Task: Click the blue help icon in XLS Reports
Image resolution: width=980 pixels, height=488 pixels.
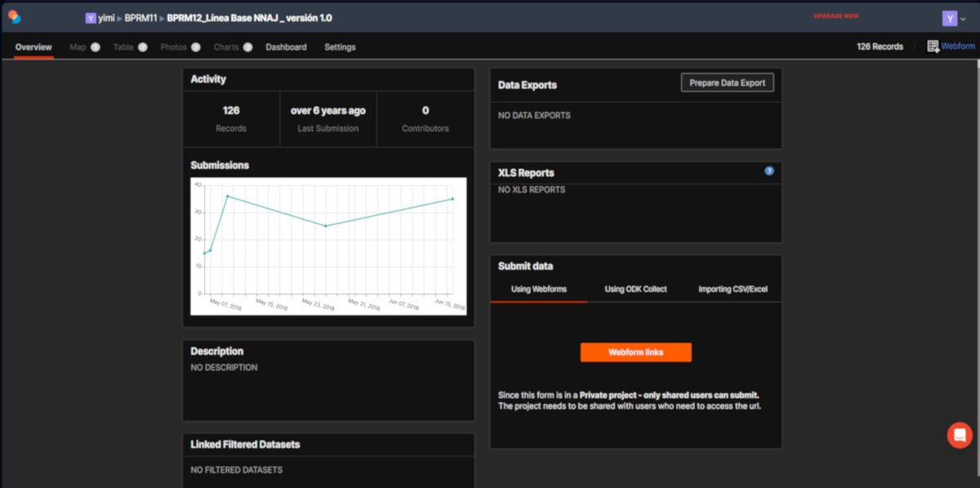Action: tap(769, 172)
